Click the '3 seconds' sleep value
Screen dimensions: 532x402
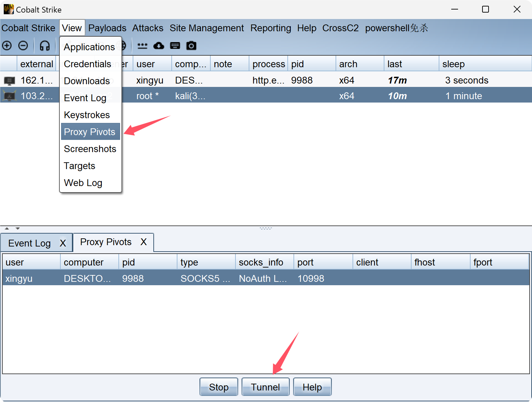click(x=467, y=80)
